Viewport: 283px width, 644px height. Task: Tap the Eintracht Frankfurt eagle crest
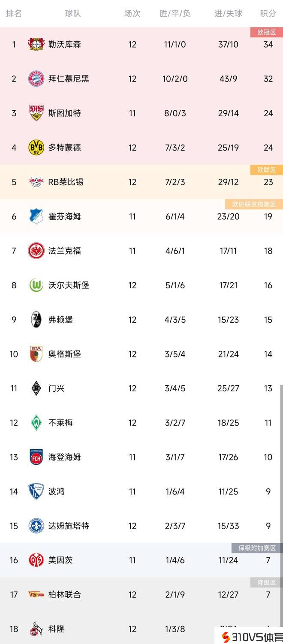(36, 251)
